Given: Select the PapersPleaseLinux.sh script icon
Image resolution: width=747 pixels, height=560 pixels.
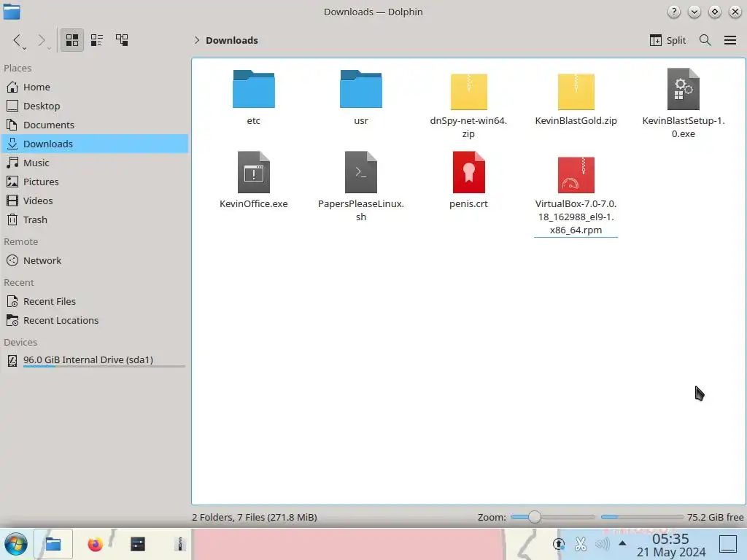Looking at the screenshot, I should (360, 172).
